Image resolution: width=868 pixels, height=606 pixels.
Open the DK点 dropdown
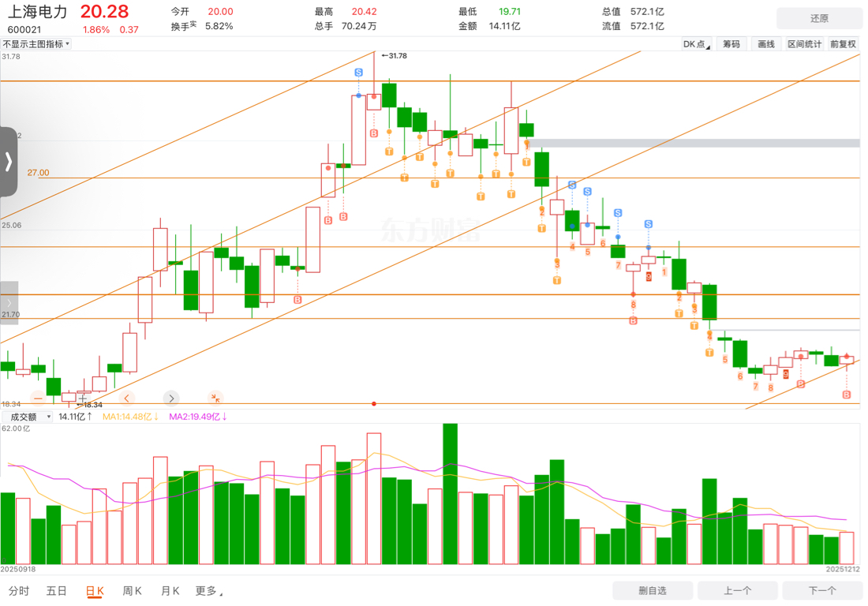(697, 44)
